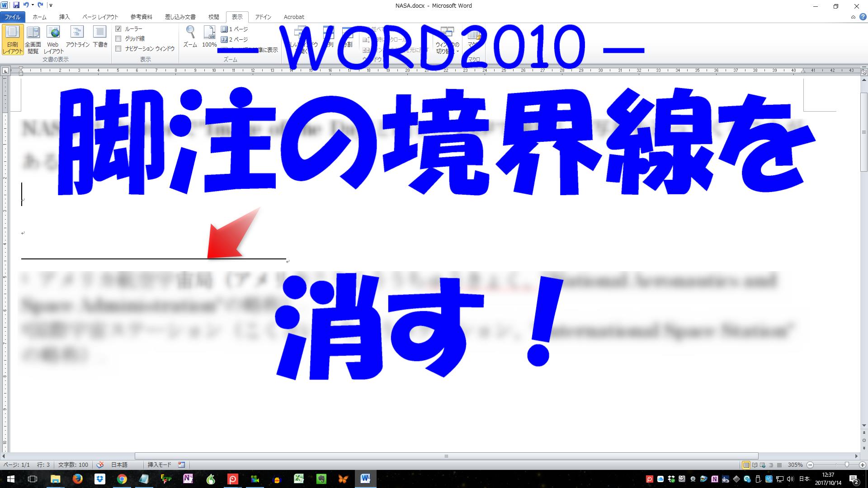Select Draft view shortcut in status bar
The width and height of the screenshot is (868, 488).
(x=779, y=465)
